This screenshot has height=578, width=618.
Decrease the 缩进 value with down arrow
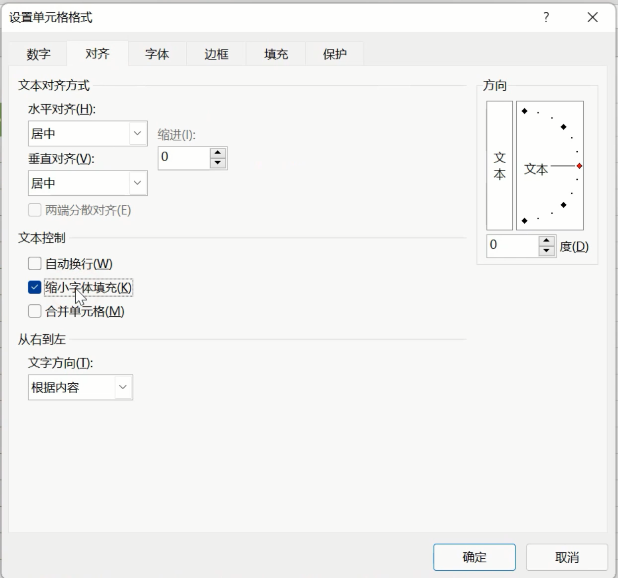(218, 163)
